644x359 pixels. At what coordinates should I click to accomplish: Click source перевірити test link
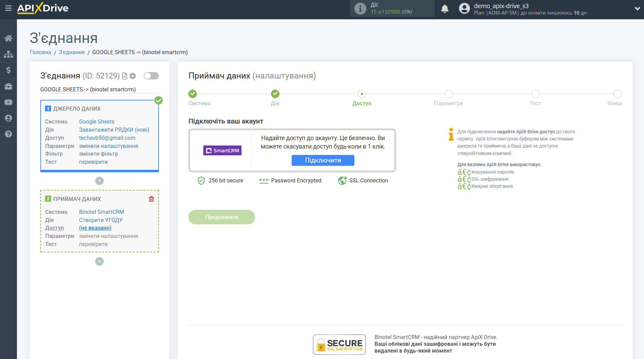93,162
